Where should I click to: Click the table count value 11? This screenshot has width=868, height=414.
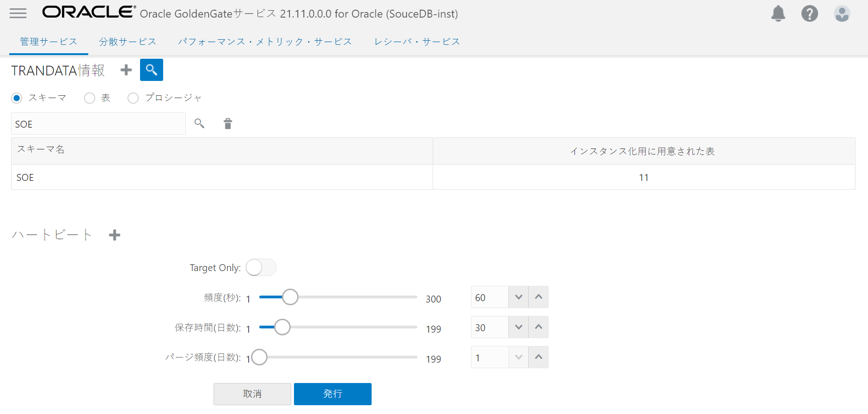coord(644,178)
